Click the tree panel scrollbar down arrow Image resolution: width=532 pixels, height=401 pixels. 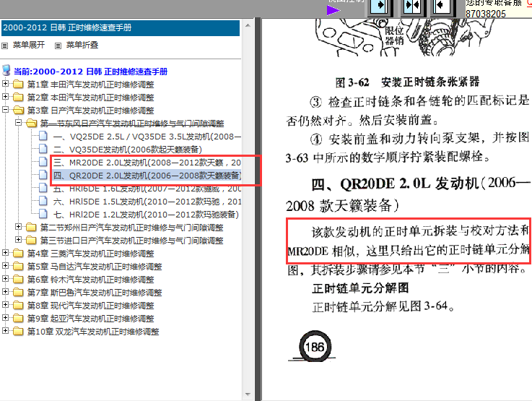[248, 394]
